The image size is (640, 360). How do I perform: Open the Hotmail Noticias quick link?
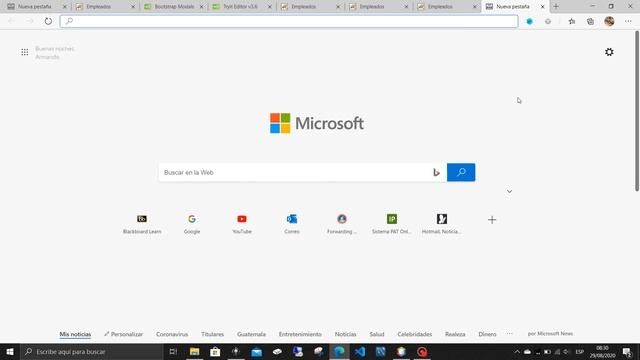(x=442, y=224)
